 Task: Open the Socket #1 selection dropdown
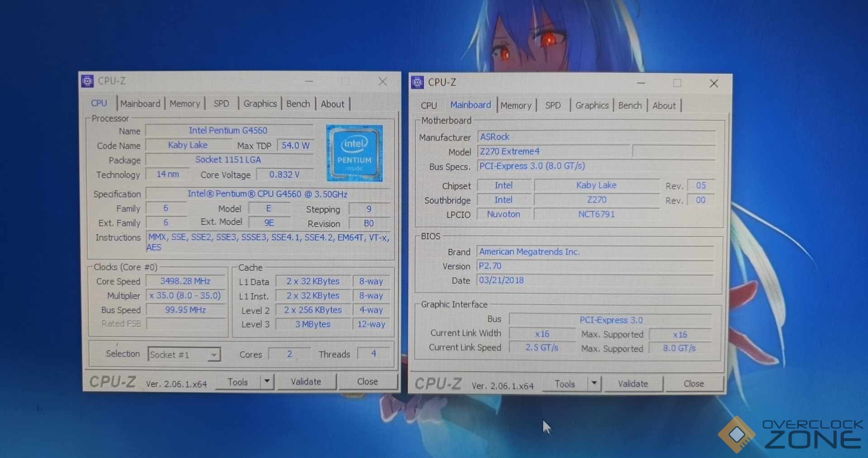[x=214, y=354]
